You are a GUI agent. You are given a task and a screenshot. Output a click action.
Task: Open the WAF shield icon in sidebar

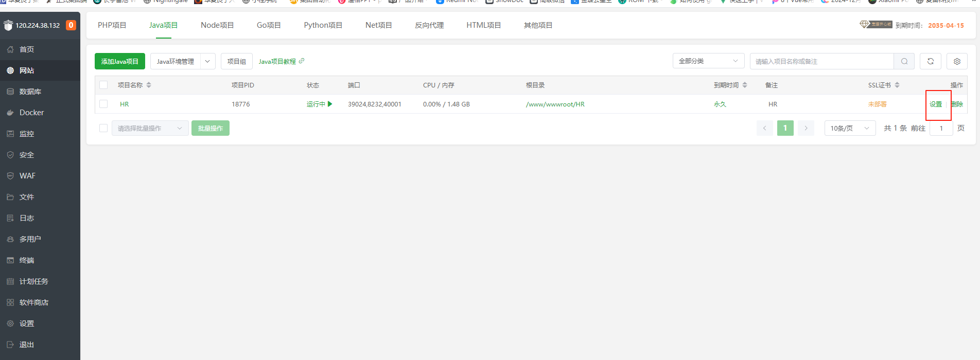click(10, 176)
